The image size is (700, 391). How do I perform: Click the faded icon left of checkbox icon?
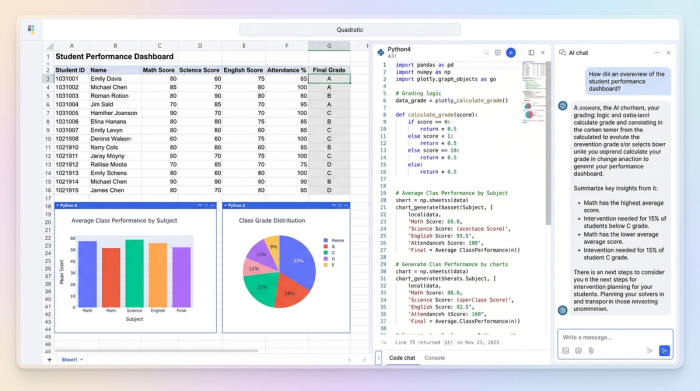pos(486,53)
